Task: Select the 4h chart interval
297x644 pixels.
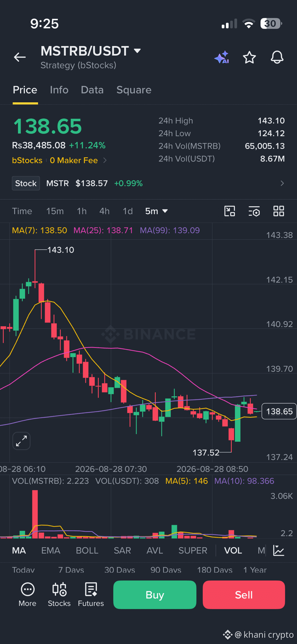Action: point(104,211)
